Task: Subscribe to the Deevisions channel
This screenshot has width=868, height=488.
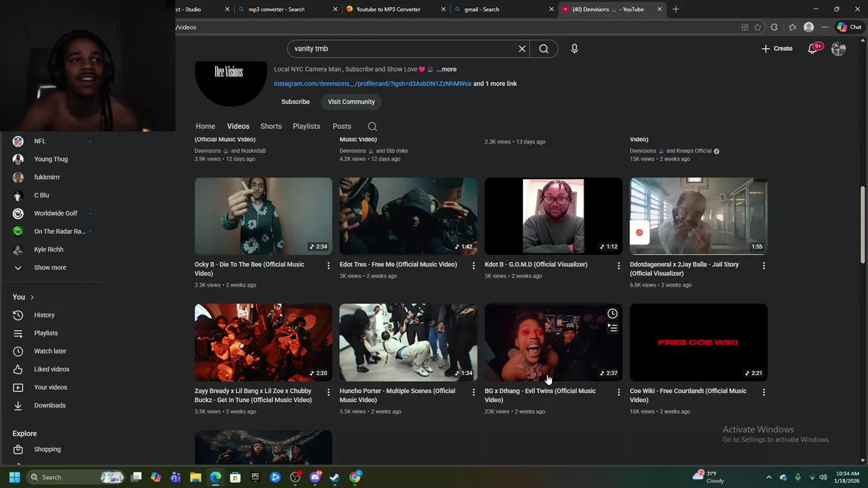Action: [x=296, y=102]
